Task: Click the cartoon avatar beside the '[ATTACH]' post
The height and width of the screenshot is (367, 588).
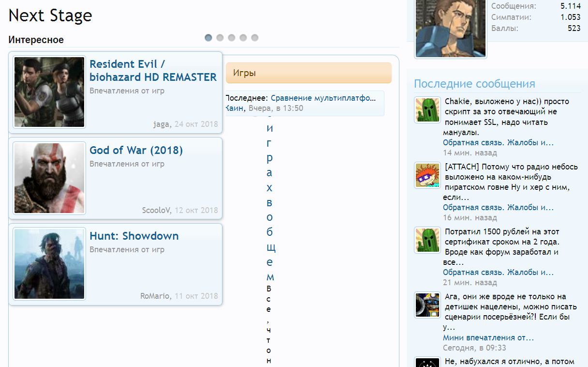Action: tap(427, 175)
